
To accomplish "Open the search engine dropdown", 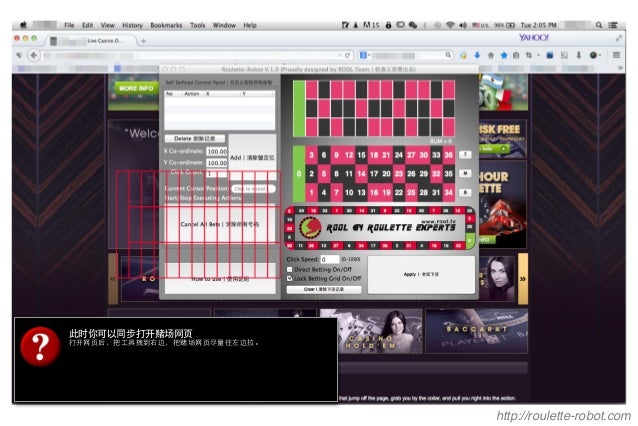I will click(x=364, y=55).
